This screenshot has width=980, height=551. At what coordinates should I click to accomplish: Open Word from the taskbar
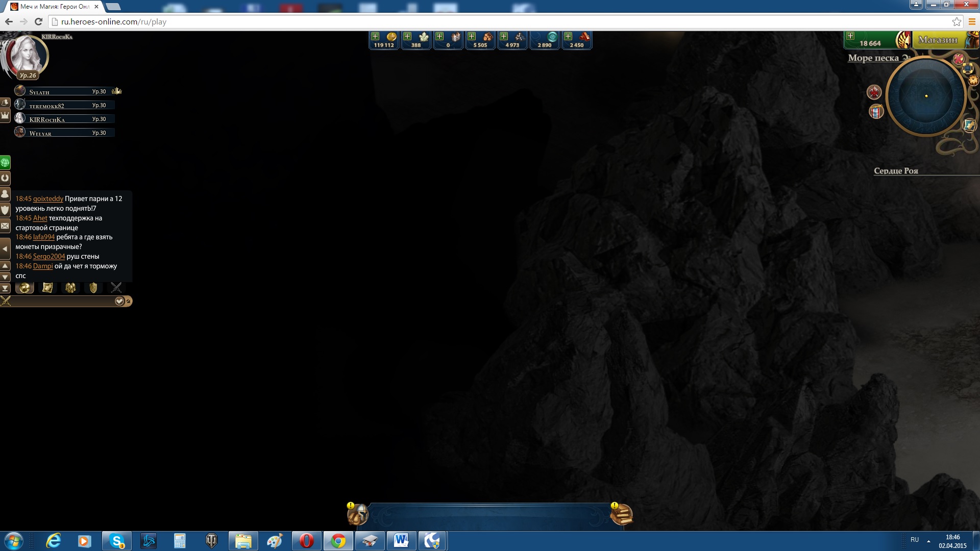(x=401, y=541)
